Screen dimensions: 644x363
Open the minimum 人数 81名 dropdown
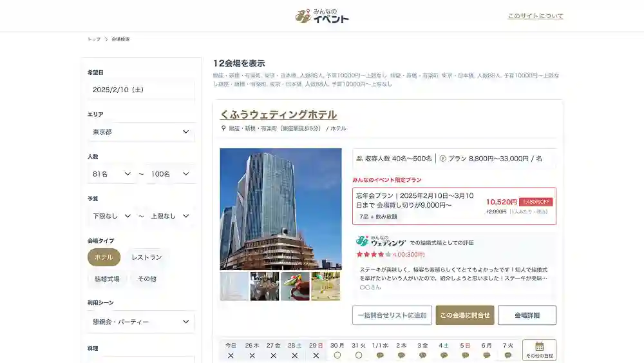click(x=111, y=174)
